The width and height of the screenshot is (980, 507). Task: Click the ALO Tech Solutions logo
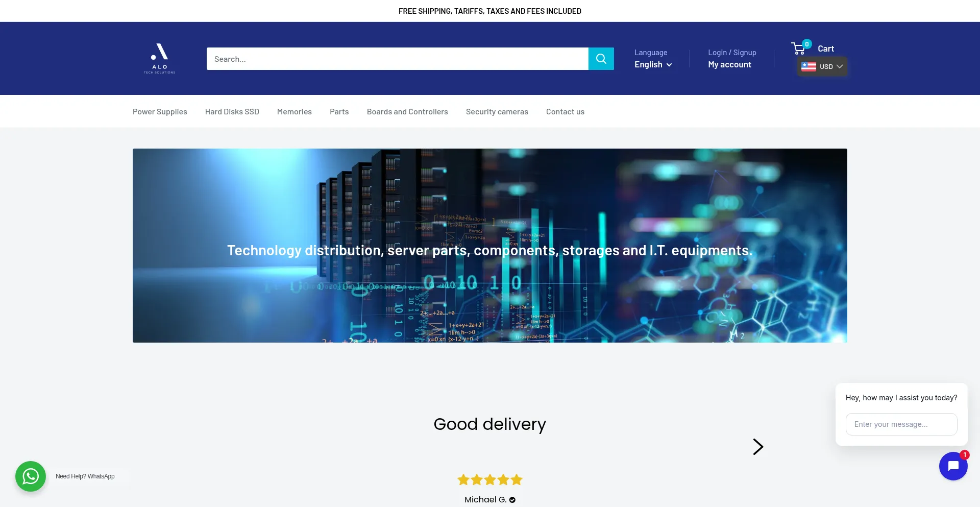point(159,58)
